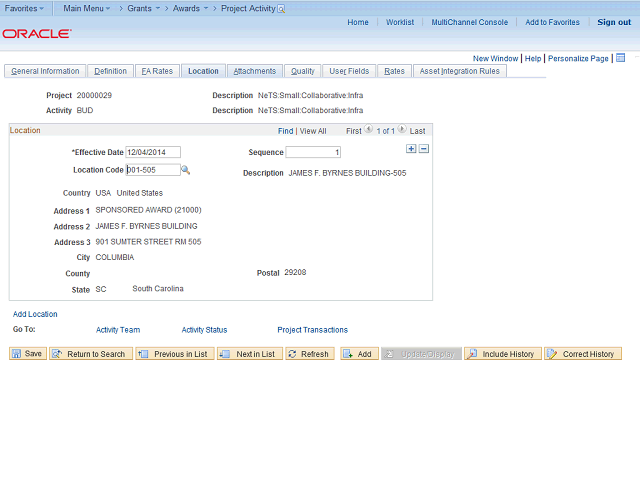The image size is (640, 480).
Task: Click the project number 20000029
Action: pos(94,95)
